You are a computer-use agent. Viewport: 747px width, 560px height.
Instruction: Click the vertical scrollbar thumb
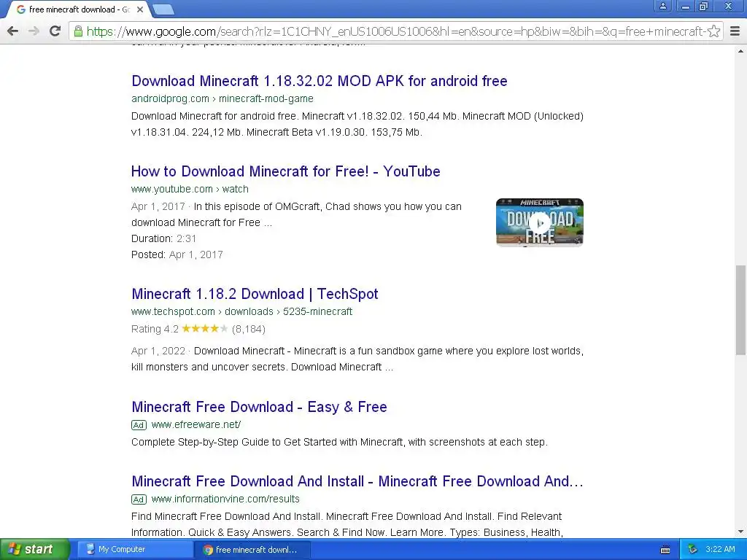click(x=740, y=310)
